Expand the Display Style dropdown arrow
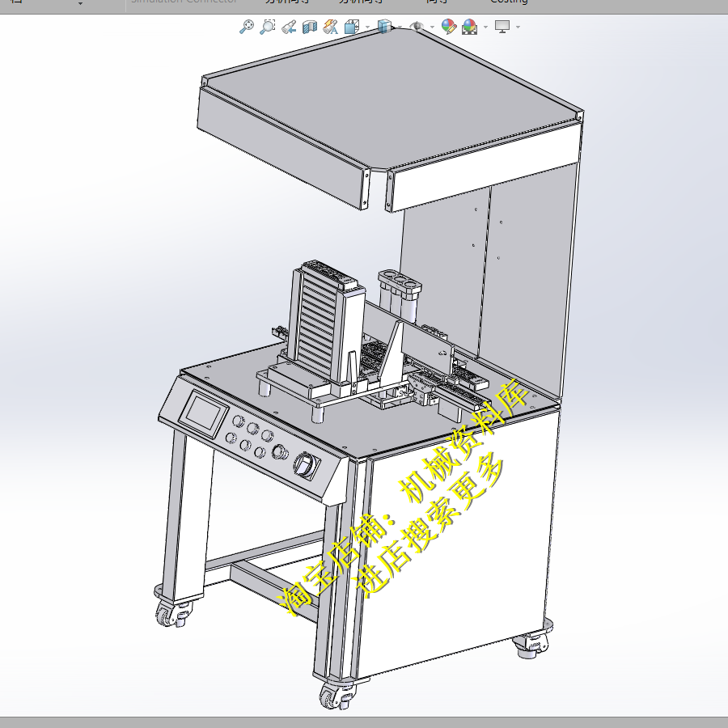The height and width of the screenshot is (728, 728). coord(400,27)
